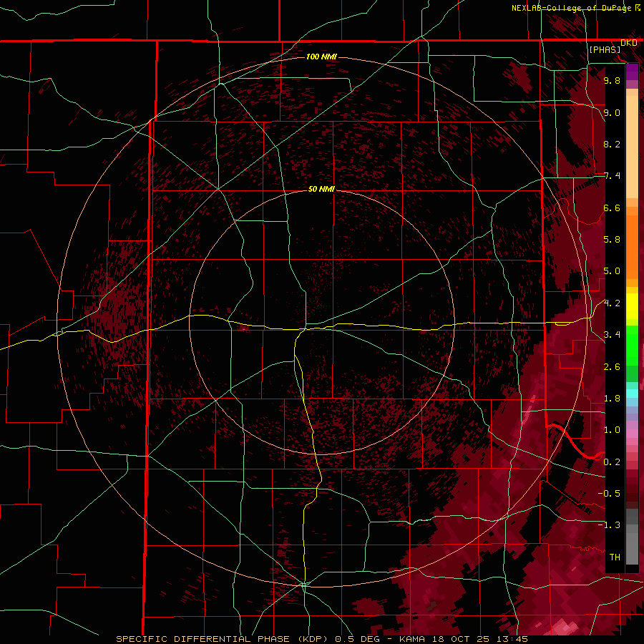Click the 'NEXLAB-College of DuPage' credit text
Viewport: 644px width, 644px height.
click(x=572, y=8)
